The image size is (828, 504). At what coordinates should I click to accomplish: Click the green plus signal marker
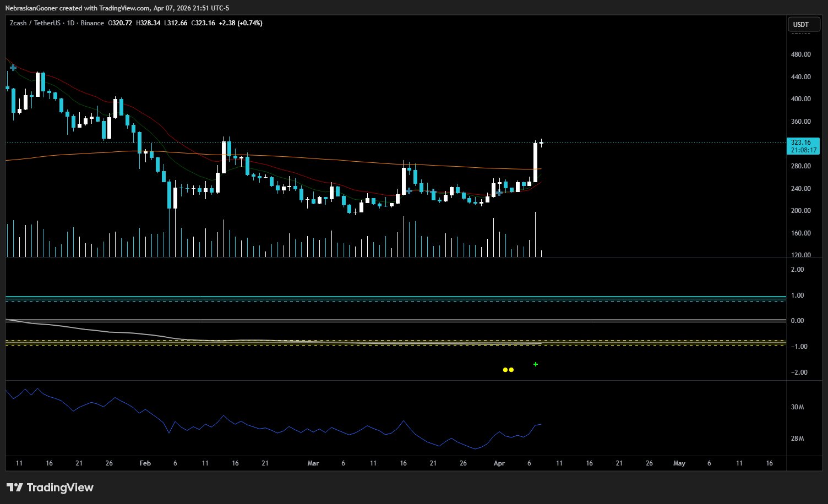(x=536, y=364)
